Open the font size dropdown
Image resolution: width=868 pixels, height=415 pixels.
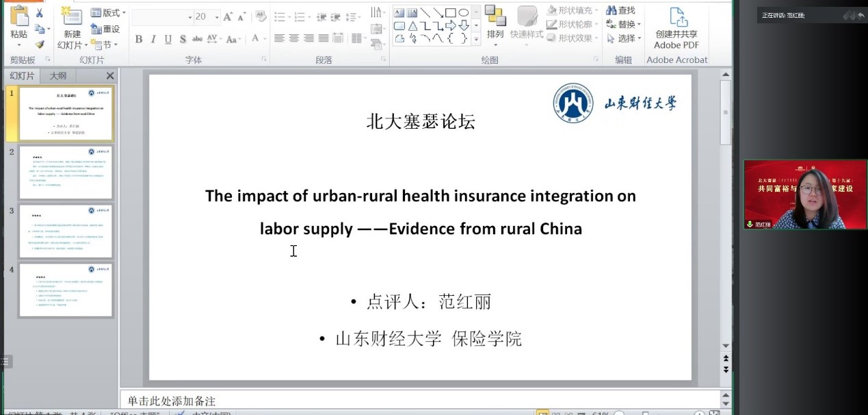(217, 16)
